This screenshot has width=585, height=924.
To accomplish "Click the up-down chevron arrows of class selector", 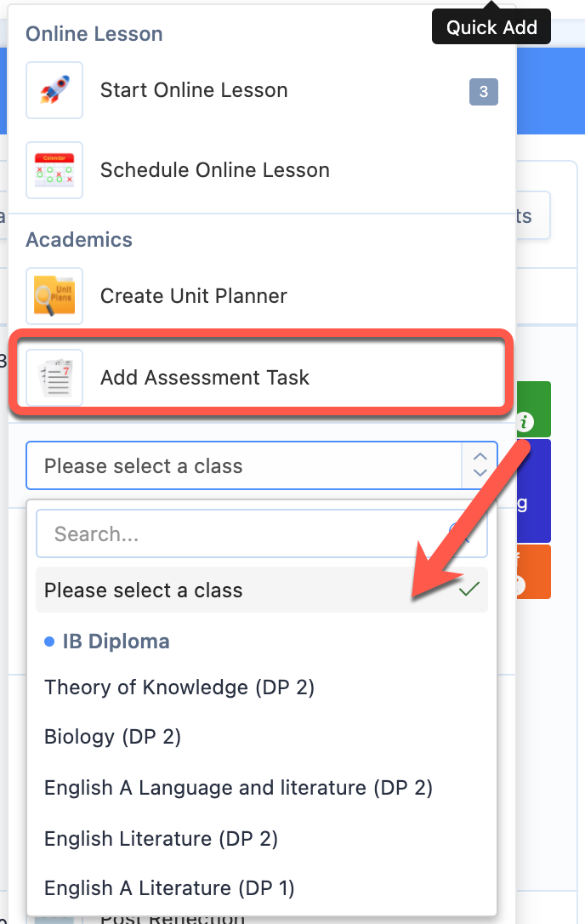I will [x=480, y=465].
